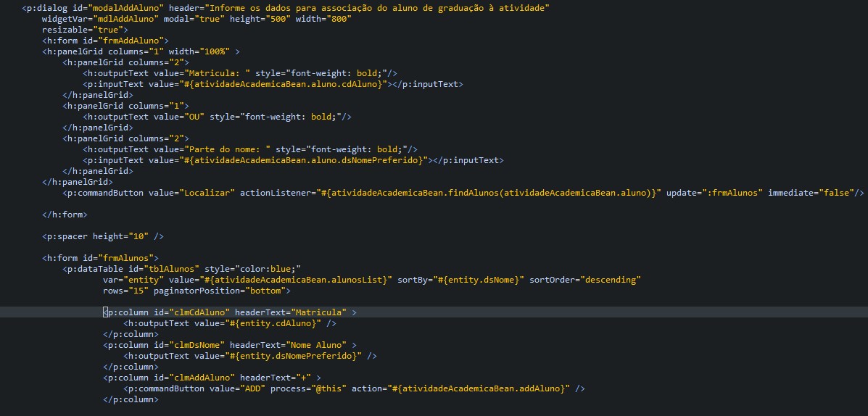Click the p:spacer height="10" line
The width and height of the screenshot is (868, 416).
(103, 236)
